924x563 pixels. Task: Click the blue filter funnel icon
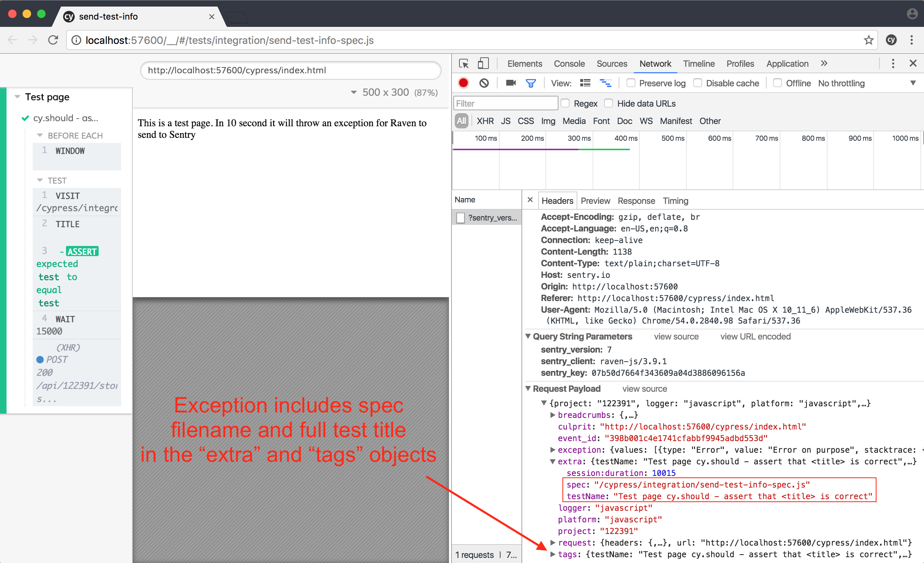click(x=531, y=83)
